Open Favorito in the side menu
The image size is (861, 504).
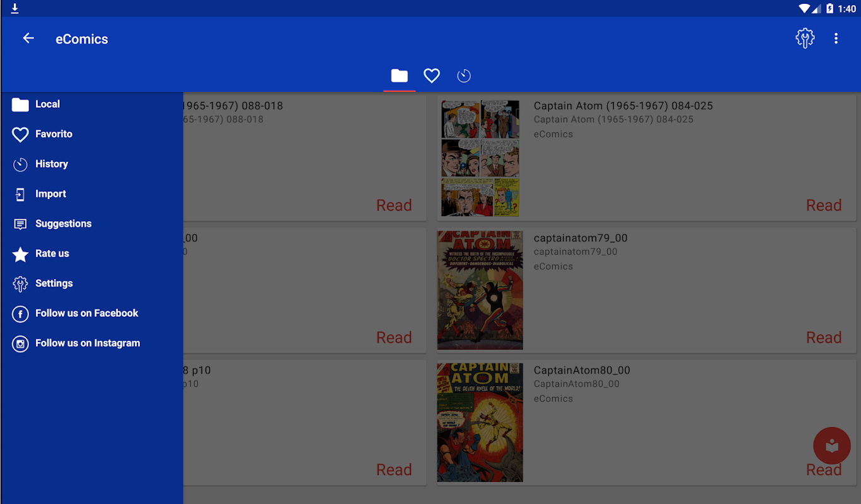(91, 134)
